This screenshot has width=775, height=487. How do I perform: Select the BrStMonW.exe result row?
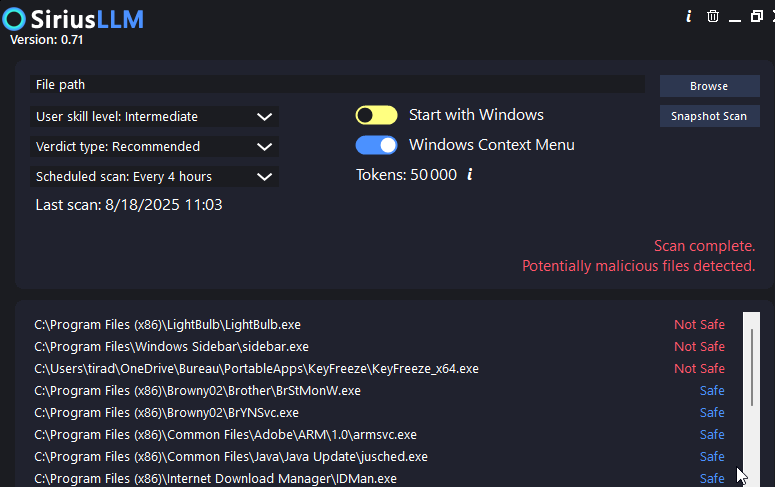pyautogui.click(x=380, y=391)
